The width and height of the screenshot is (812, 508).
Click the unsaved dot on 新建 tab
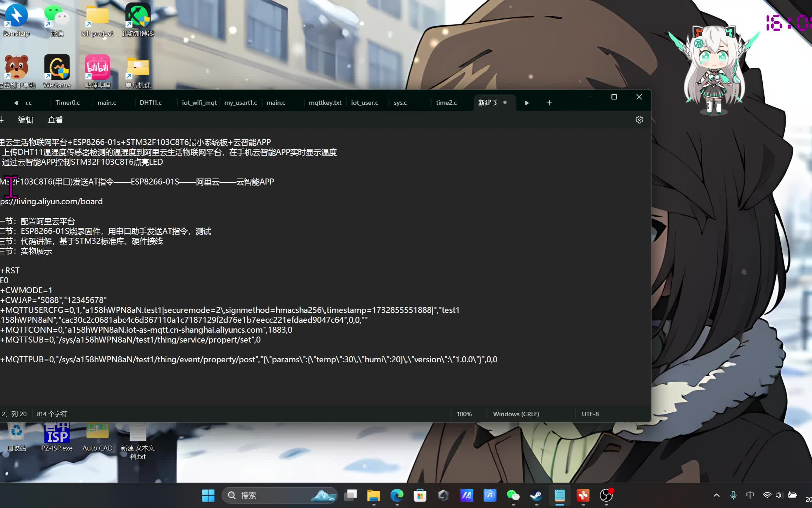pyautogui.click(x=505, y=102)
